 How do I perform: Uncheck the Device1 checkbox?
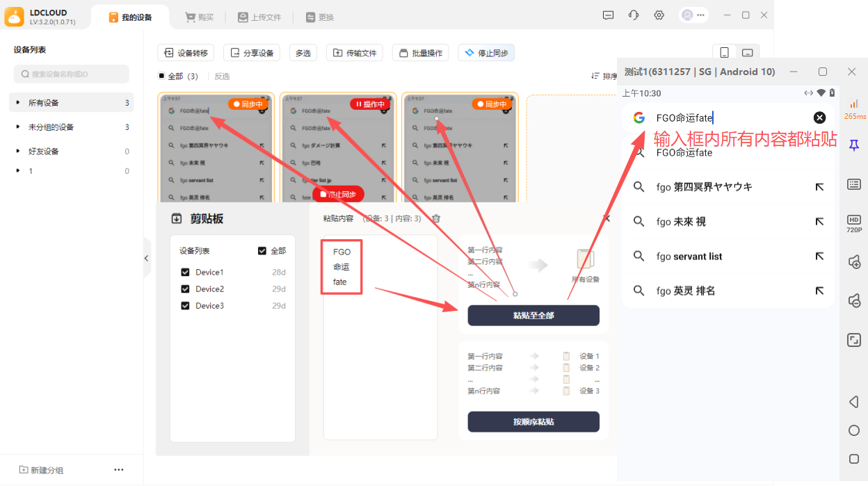click(185, 273)
